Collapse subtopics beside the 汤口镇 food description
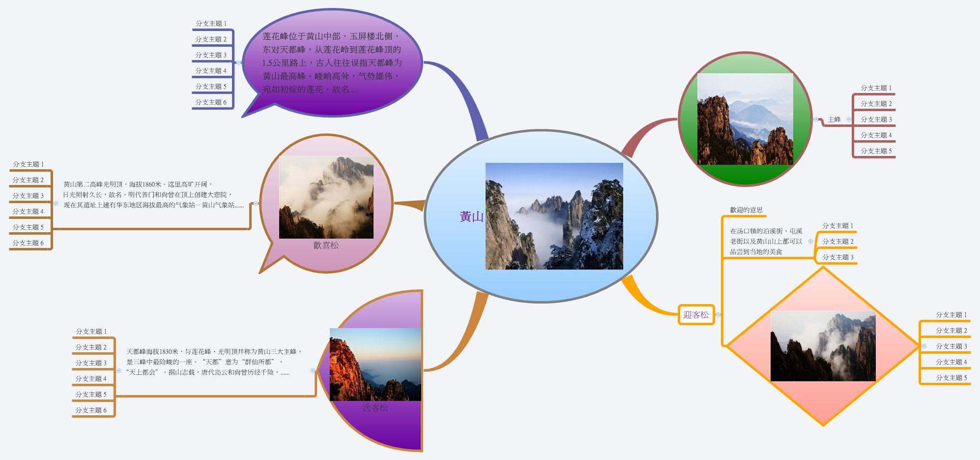 point(810,241)
